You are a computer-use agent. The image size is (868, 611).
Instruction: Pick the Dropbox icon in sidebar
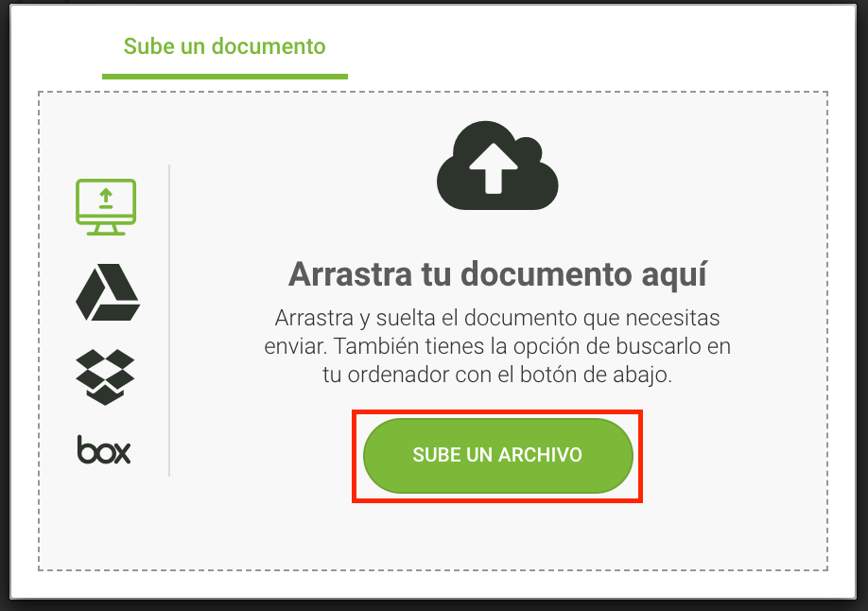(x=105, y=377)
